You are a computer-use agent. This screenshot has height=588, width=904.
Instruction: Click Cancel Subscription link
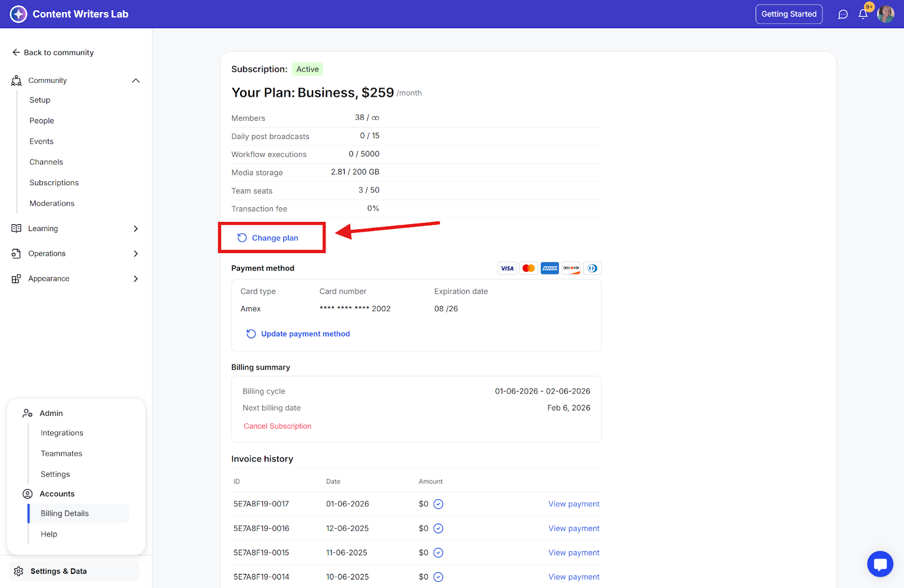[x=277, y=426]
